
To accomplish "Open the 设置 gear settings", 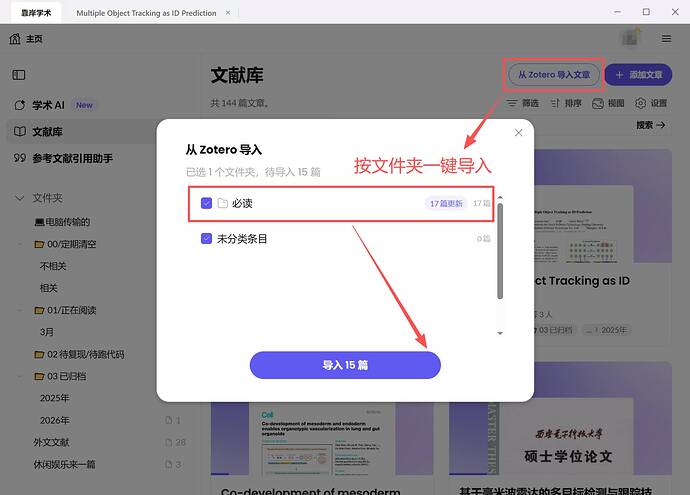I will pos(651,103).
